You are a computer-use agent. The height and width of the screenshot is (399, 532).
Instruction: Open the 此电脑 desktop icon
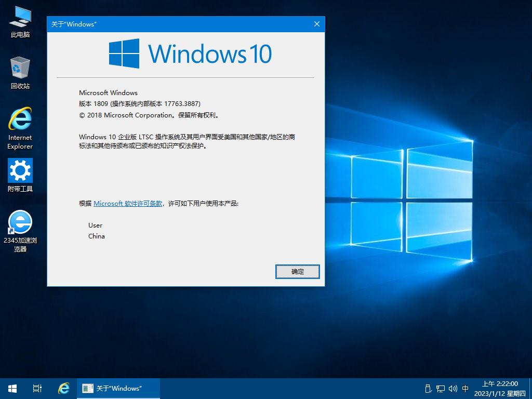tap(20, 22)
